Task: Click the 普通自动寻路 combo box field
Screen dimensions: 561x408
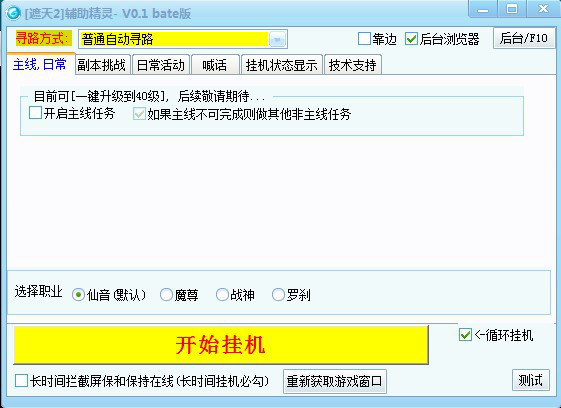Action: coord(182,39)
